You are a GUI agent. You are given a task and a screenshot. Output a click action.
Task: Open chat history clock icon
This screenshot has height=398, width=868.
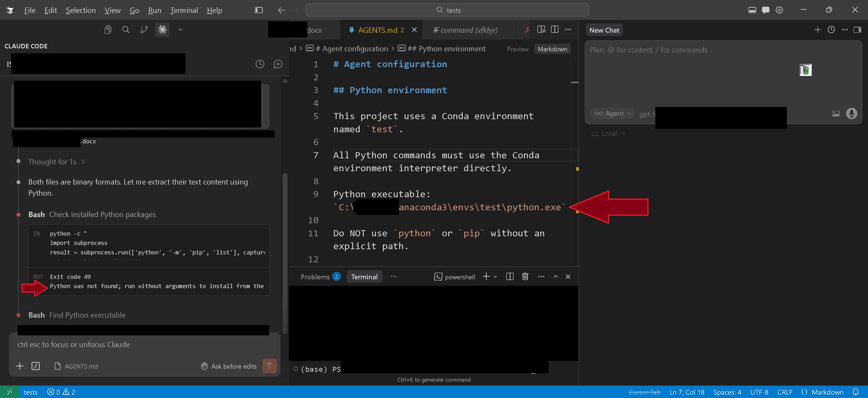pyautogui.click(x=831, y=30)
